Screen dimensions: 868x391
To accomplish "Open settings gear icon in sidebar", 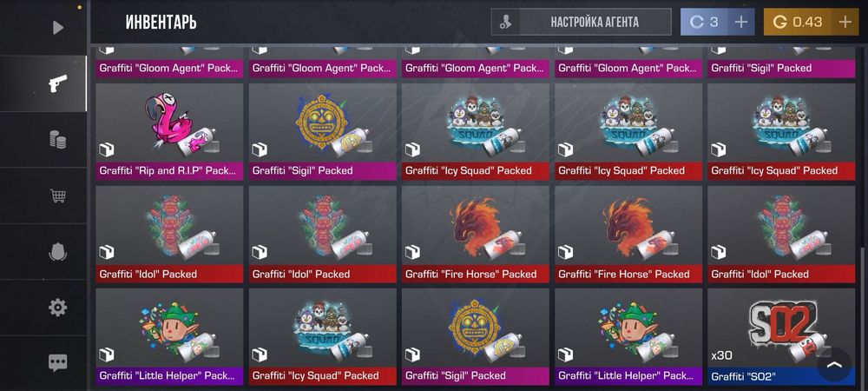I will click(x=57, y=308).
